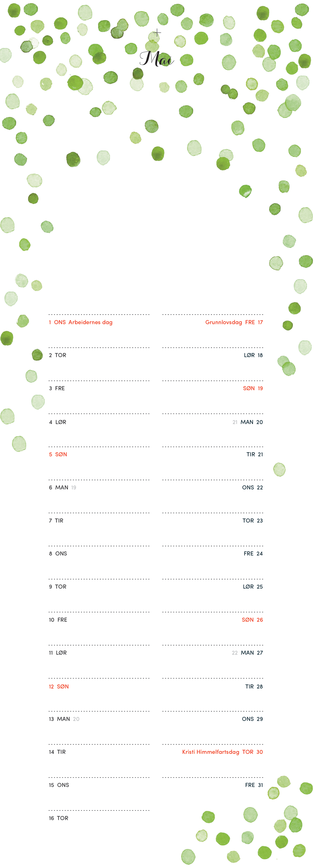Click the 5 SØN date row
The height and width of the screenshot is (868, 314).
pyautogui.click(x=99, y=454)
